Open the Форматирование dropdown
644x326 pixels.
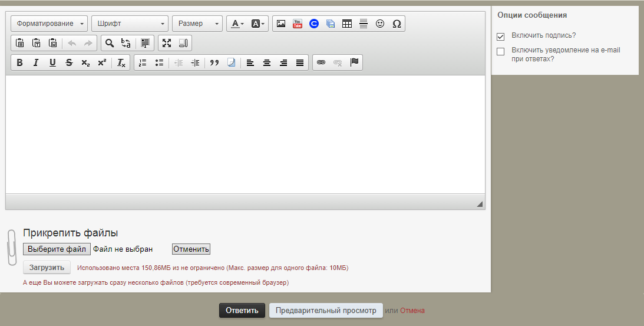49,24
